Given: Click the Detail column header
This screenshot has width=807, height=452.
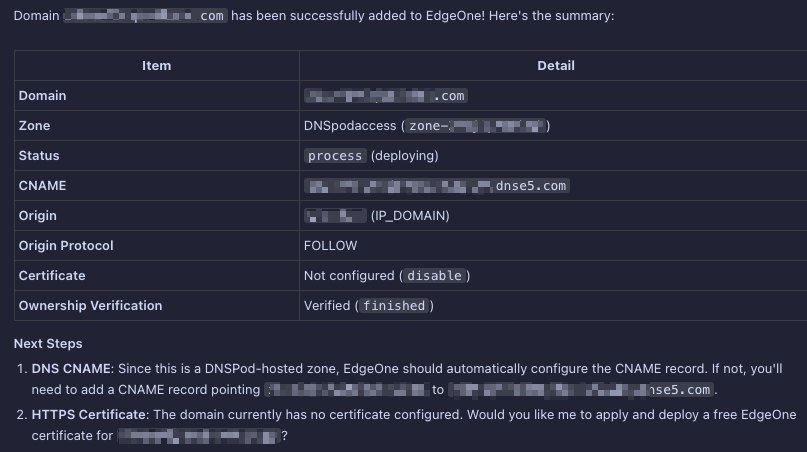Looking at the screenshot, I should coord(556,66).
